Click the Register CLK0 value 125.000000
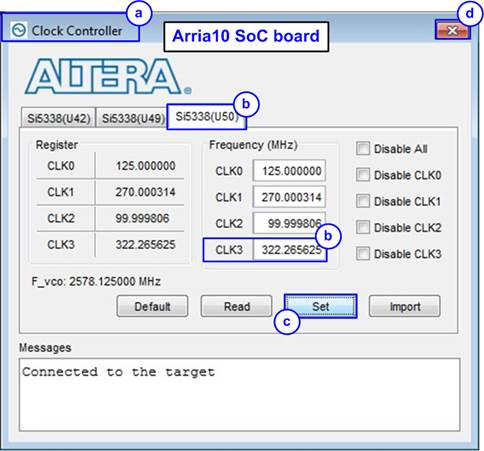Screen dimensions: 484x451 click(145, 166)
